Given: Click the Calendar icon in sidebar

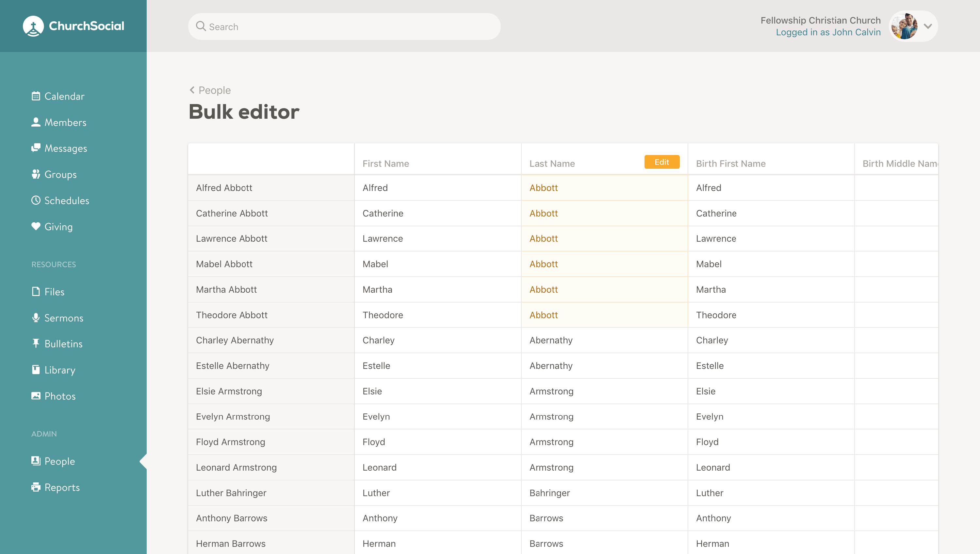Looking at the screenshot, I should (x=36, y=96).
